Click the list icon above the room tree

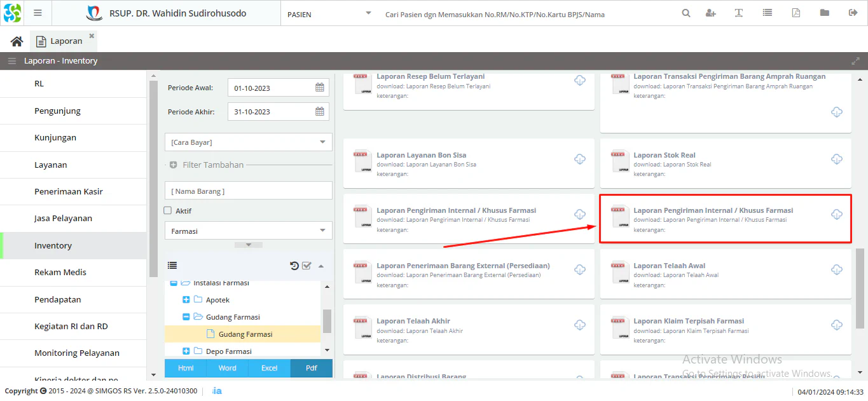coord(172,266)
